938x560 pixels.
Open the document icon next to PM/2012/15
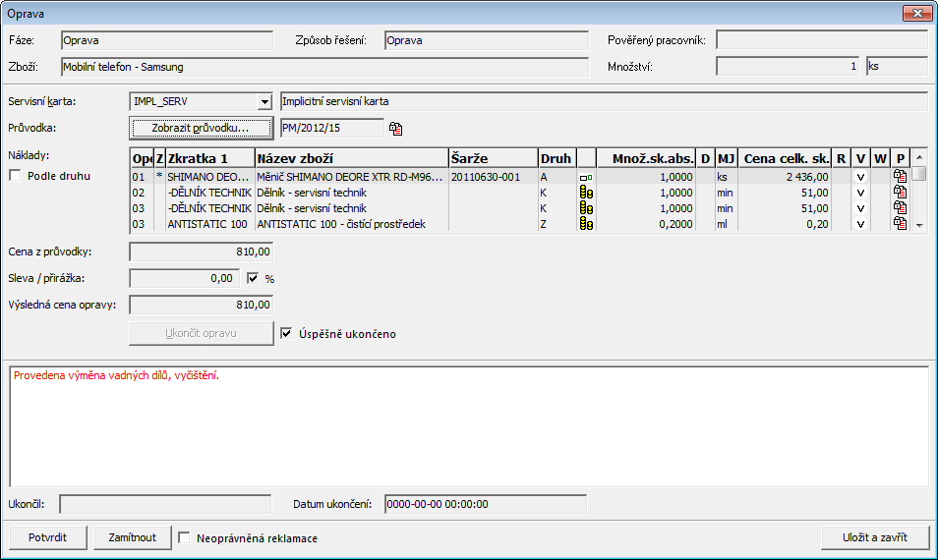click(x=395, y=129)
